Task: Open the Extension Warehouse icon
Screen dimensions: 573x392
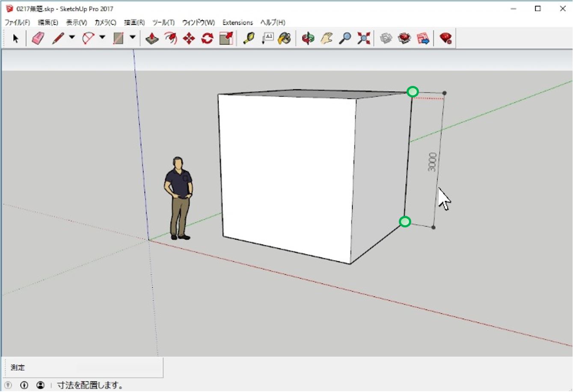Action: [x=404, y=38]
